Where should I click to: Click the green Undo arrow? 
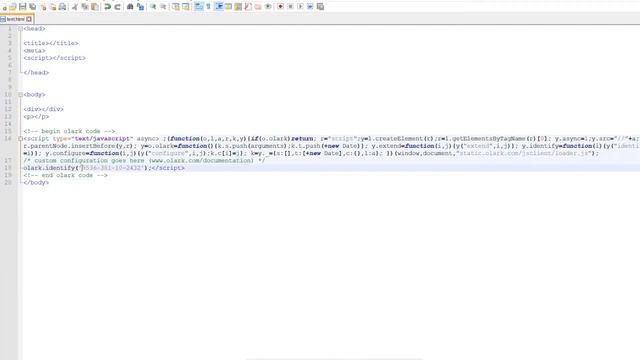pos(108,7)
